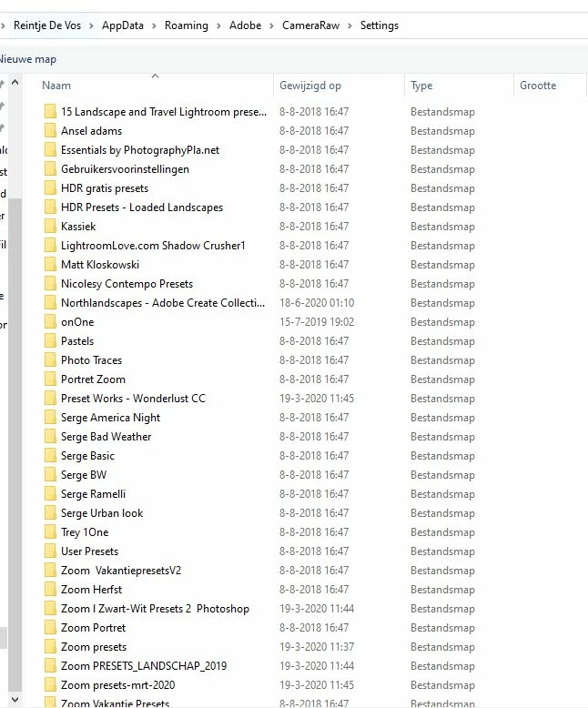Click folder icon of Zoom PRESETS_LANDSCHAP_2019
Image resolution: width=588 pixels, height=708 pixels.
click(50, 665)
